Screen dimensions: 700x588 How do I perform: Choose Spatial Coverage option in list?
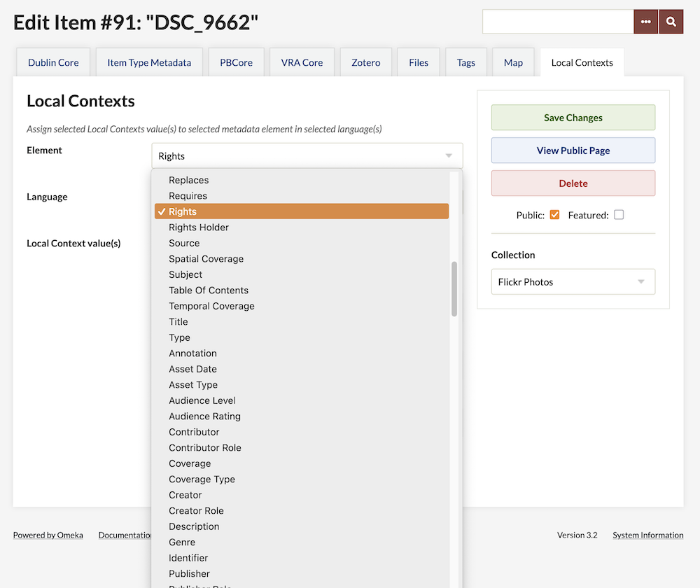click(x=206, y=259)
